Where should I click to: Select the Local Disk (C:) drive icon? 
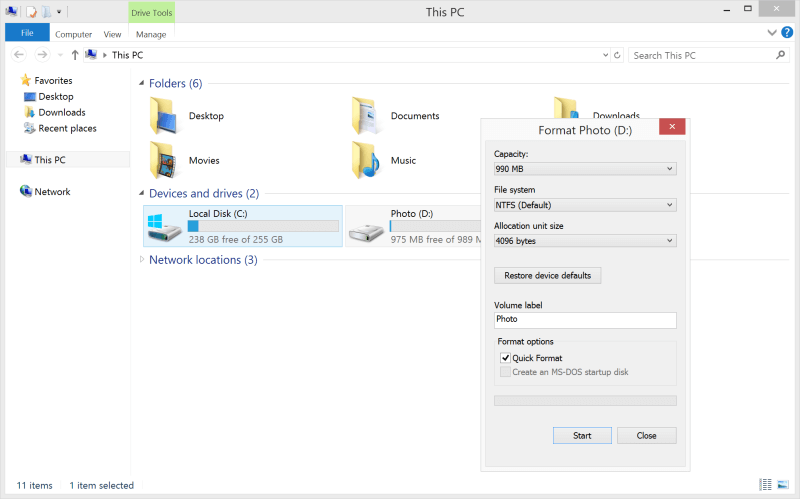pyautogui.click(x=164, y=227)
